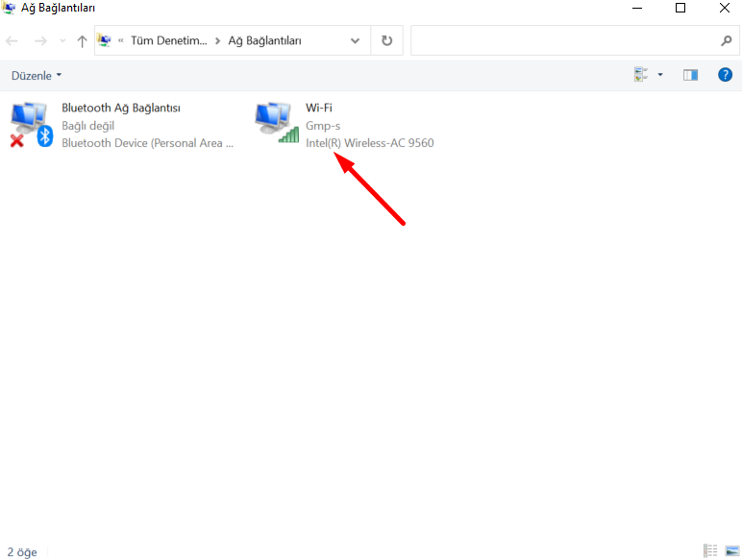Viewport: 742px width, 560px height.
Task: Expand the breadcrumb arrow after Tüm Denetim
Action: tap(217, 41)
